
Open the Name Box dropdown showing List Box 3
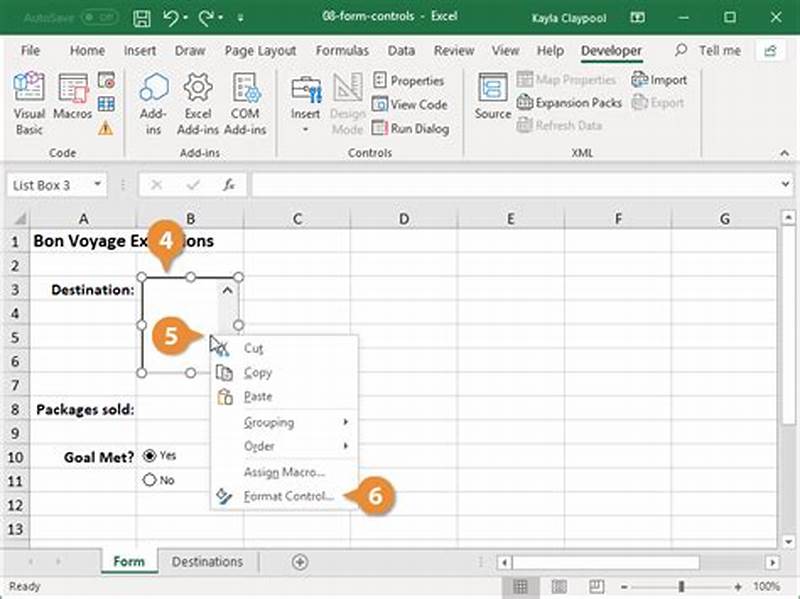[96, 184]
